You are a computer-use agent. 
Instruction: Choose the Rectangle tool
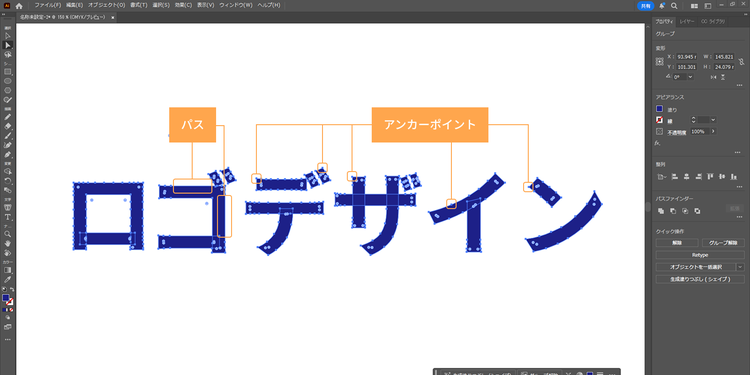(8, 72)
